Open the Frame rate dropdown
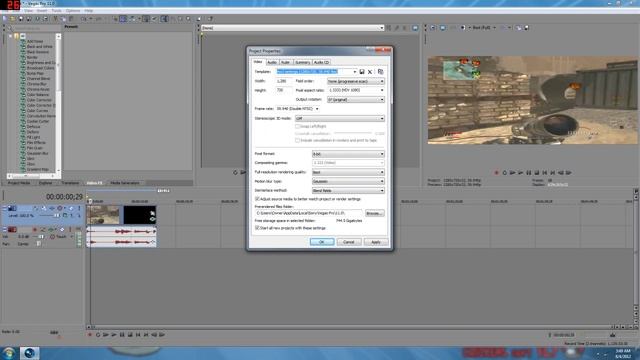 pos(317,109)
